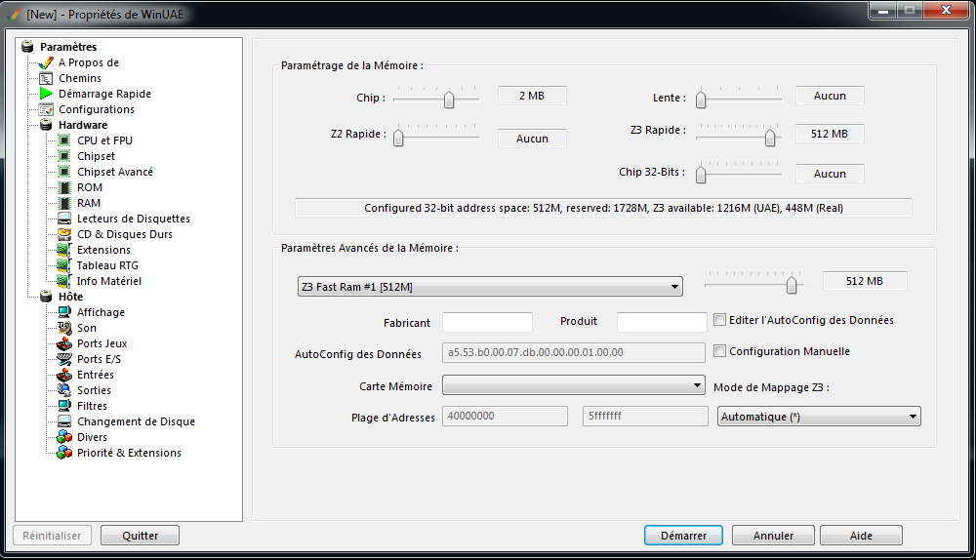The width and height of the screenshot is (976, 560).
Task: Click the Priorité & Extensions icon
Action: pos(64,453)
